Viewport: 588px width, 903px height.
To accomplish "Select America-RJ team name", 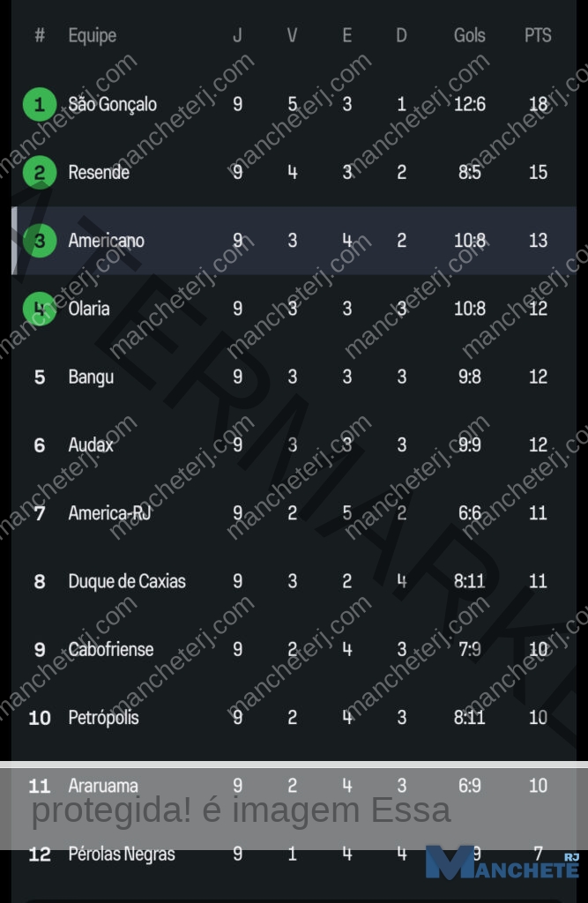I will [109, 513].
